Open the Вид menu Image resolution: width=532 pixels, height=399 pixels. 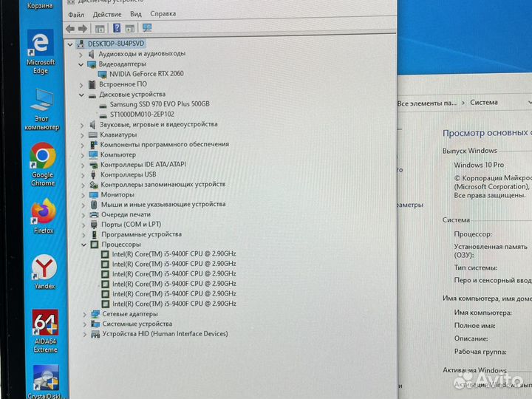tap(136, 14)
